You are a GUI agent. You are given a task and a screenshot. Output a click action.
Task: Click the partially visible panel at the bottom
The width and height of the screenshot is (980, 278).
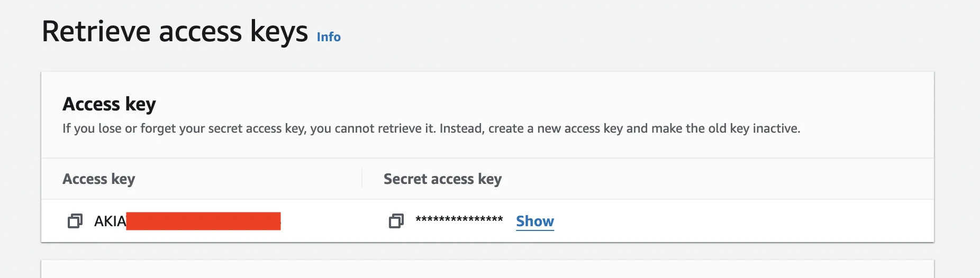(x=487, y=269)
